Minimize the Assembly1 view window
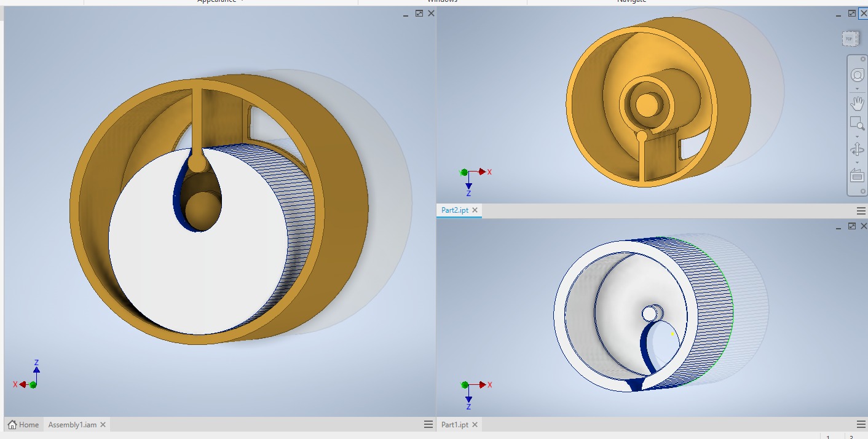This screenshot has height=439, width=868. [406, 14]
